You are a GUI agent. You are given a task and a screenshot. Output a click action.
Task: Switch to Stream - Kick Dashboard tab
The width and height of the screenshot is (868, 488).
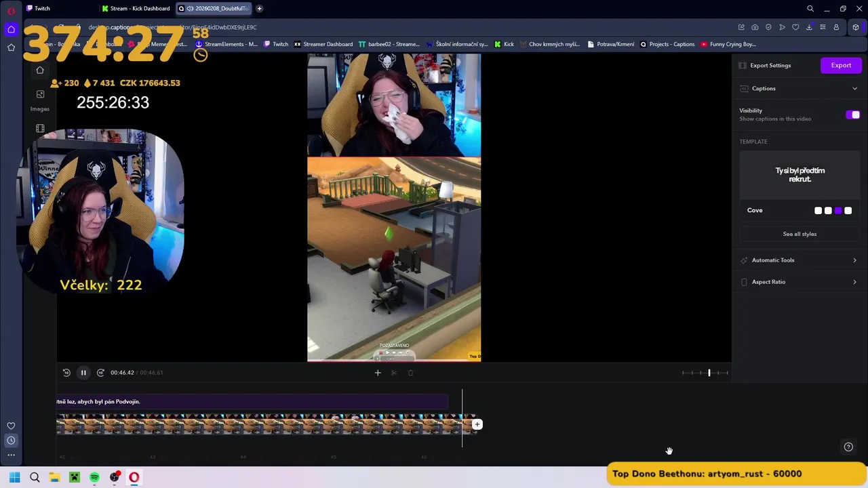pyautogui.click(x=136, y=9)
